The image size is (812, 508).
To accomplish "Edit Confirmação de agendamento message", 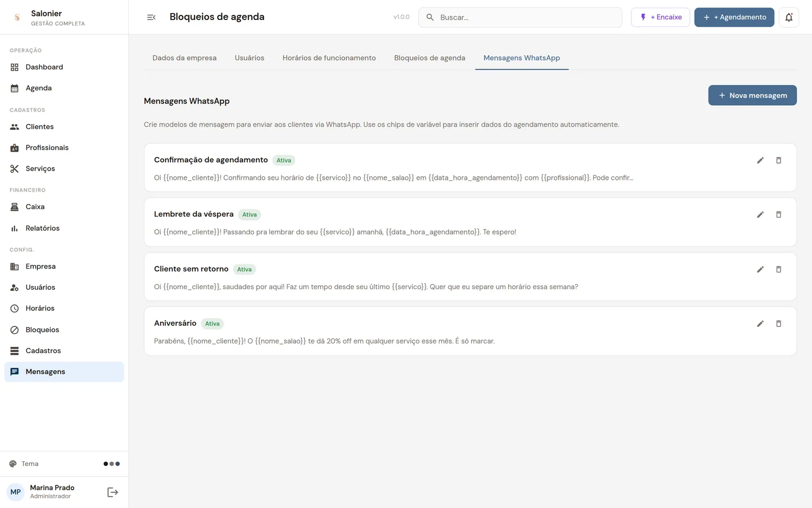I will pyautogui.click(x=760, y=160).
